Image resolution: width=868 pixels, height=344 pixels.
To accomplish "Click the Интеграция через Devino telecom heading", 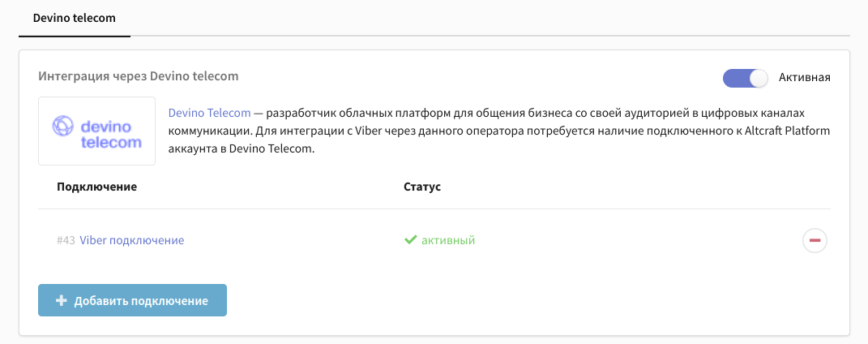I will [139, 76].
